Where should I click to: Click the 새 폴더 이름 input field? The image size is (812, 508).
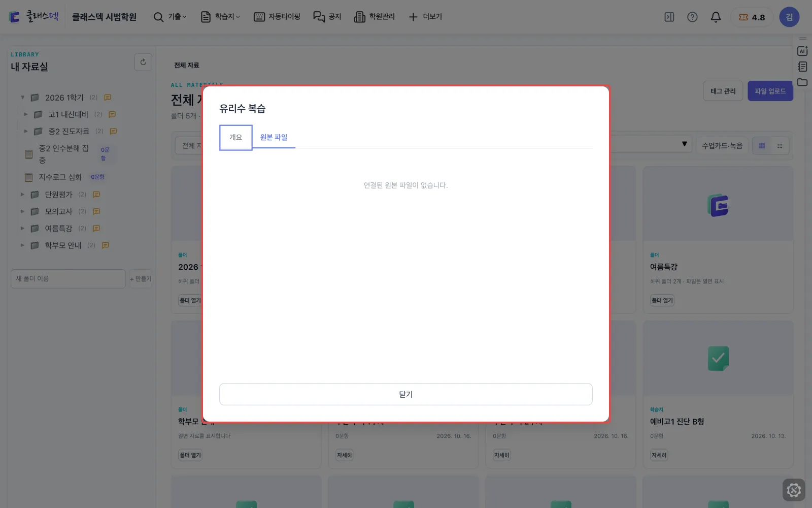[x=68, y=279]
